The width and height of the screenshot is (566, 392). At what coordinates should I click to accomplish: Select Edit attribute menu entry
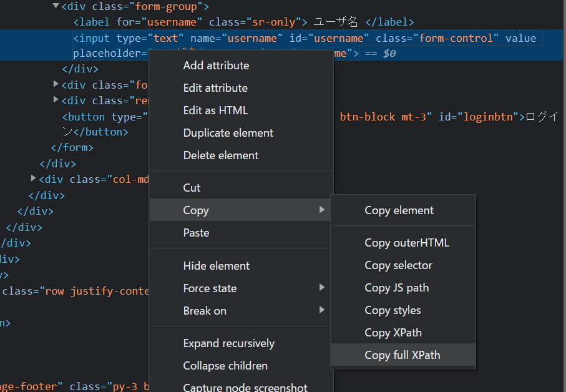215,88
